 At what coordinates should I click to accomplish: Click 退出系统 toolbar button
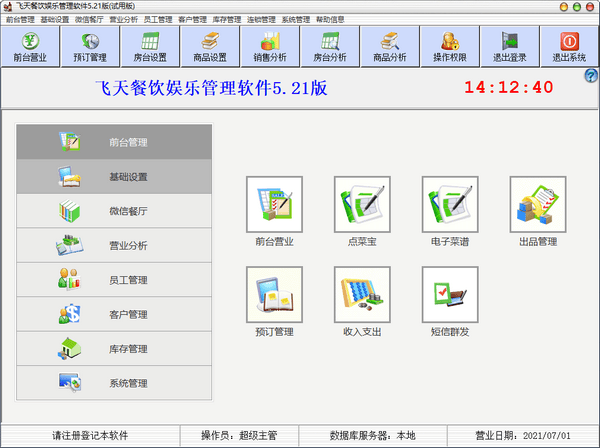tap(570, 46)
